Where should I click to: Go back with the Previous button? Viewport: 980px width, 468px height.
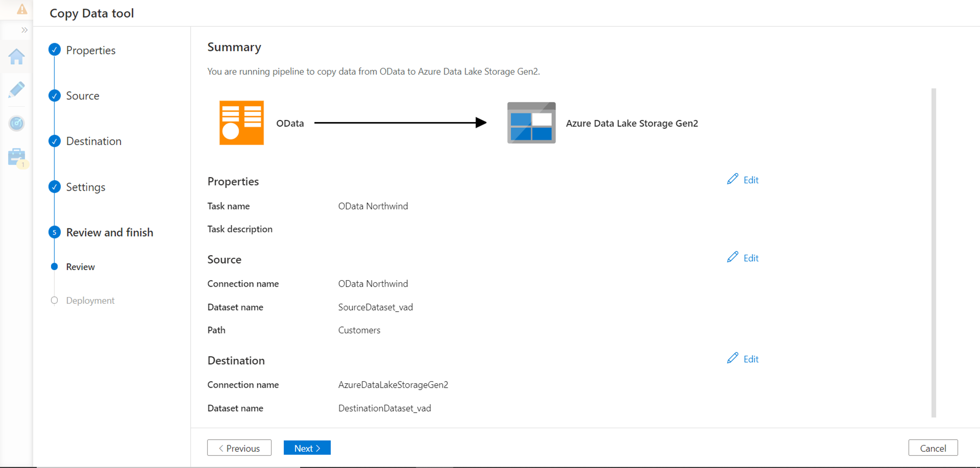pos(239,448)
